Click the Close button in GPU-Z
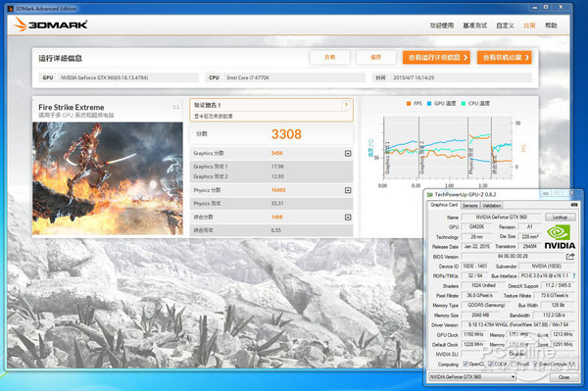Viewport: 588px width, 391px height. (563, 377)
